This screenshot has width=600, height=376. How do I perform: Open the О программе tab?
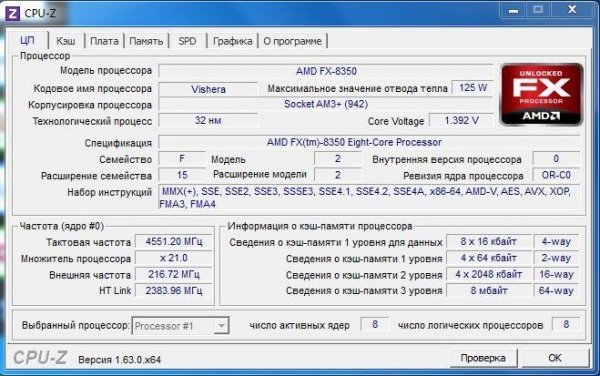[x=292, y=41]
